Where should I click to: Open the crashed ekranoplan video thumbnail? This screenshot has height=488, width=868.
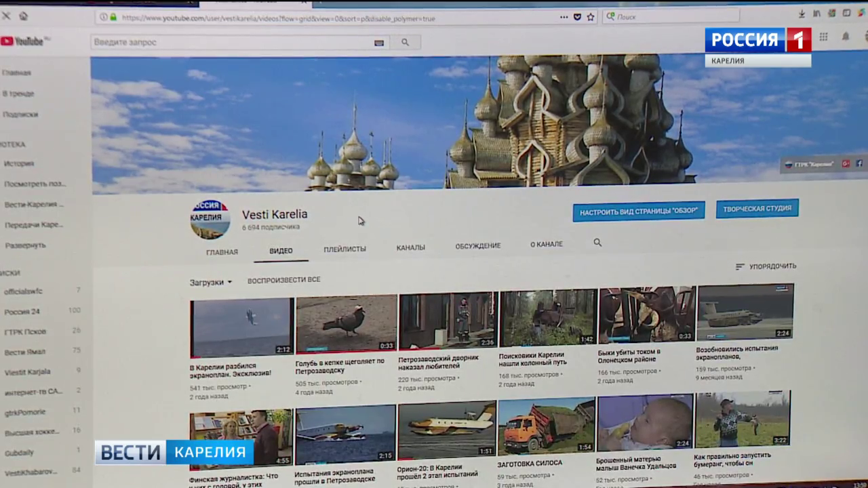tap(242, 328)
